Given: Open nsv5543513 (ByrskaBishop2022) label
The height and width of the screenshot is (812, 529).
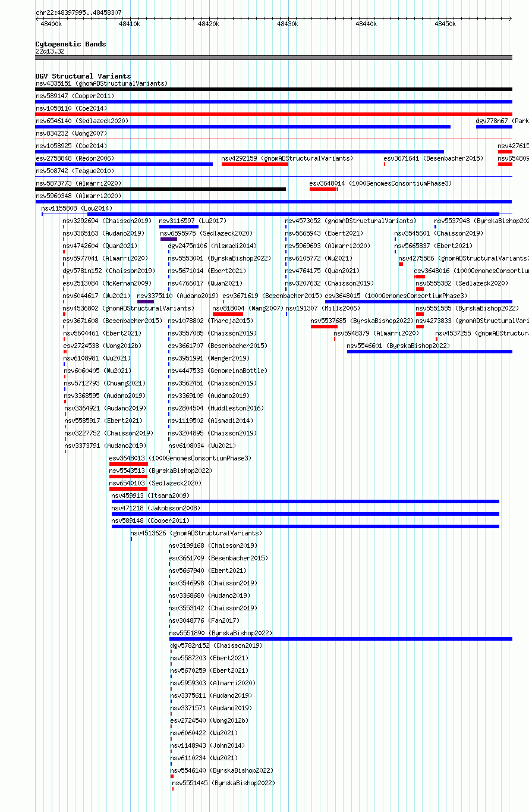Looking at the screenshot, I should [160, 471].
